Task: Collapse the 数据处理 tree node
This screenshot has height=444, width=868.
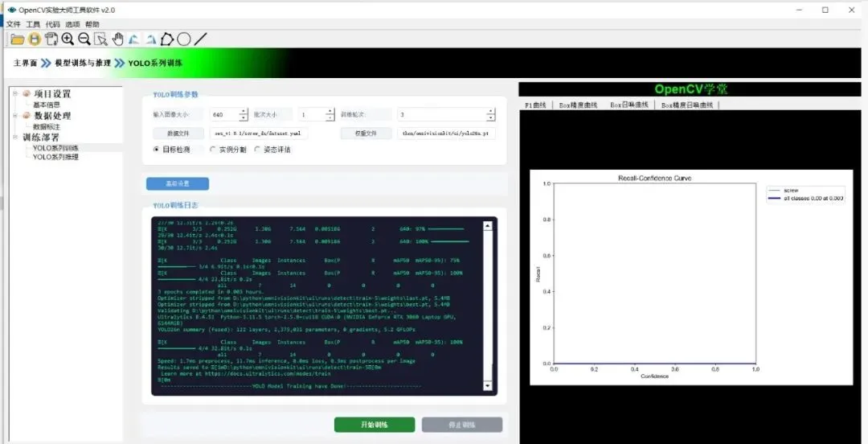Action: point(15,115)
